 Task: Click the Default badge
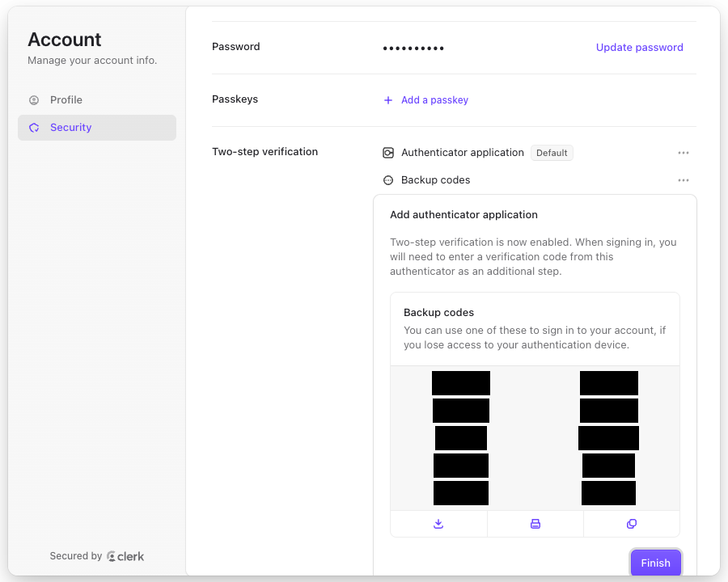click(552, 153)
